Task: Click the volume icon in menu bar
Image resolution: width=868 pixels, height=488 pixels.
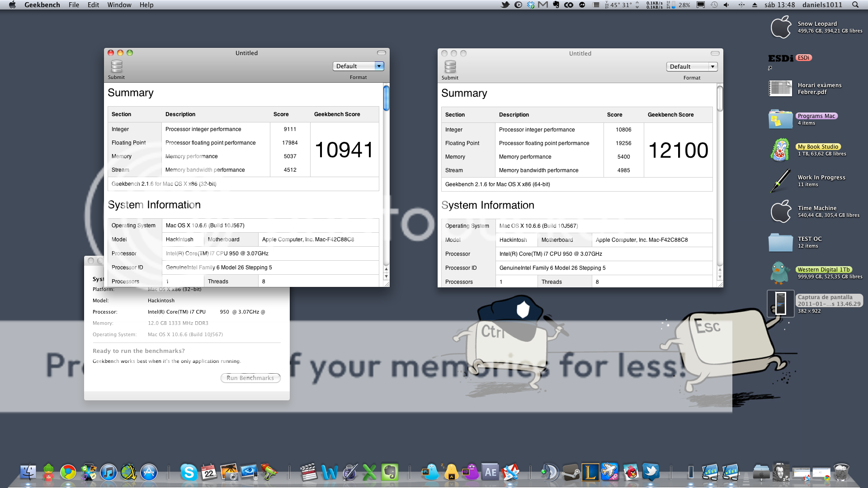Action: pos(726,5)
